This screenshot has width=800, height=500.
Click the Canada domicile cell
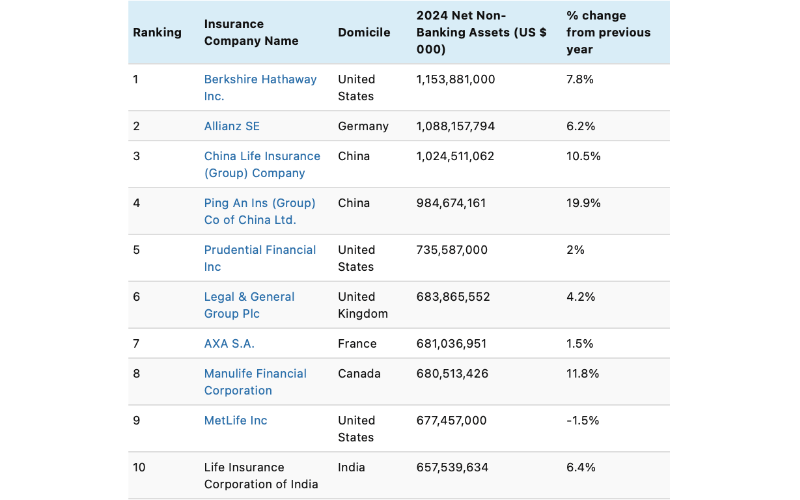coord(358,374)
